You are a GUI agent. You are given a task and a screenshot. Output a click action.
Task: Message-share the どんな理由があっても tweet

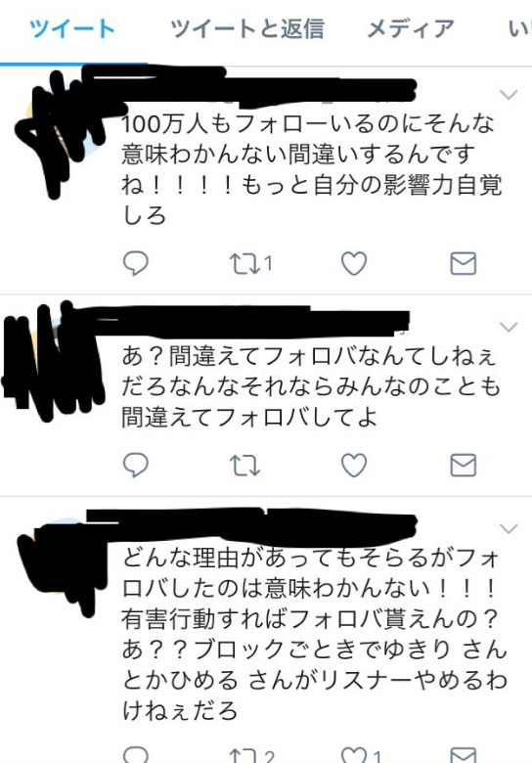pyautogui.click(x=463, y=754)
